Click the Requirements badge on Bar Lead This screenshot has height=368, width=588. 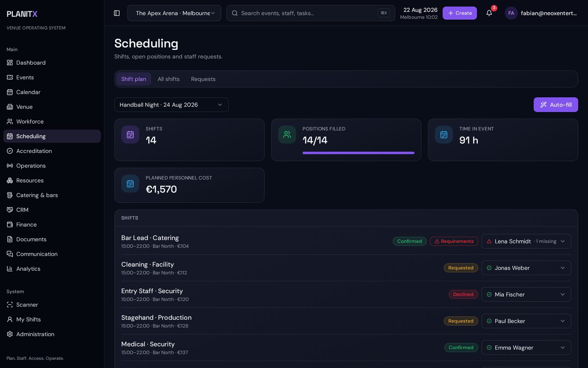454,241
